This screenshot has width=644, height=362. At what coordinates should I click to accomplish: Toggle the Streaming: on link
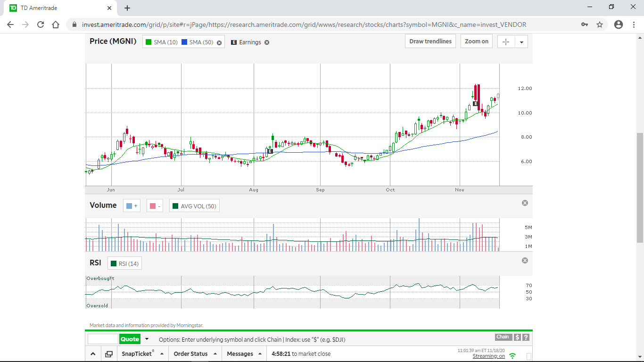coord(488,356)
